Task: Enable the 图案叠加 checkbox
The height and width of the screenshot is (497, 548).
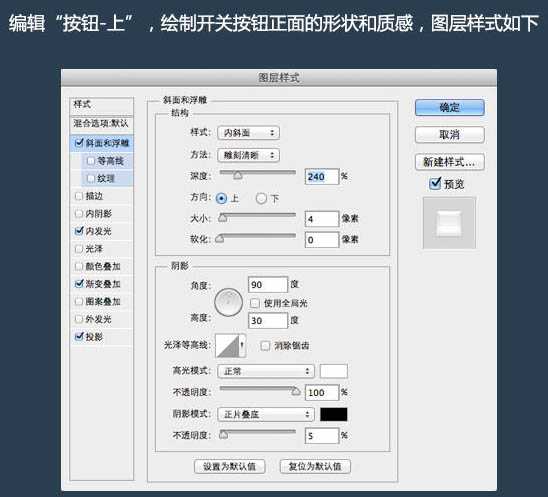Action: click(79, 301)
